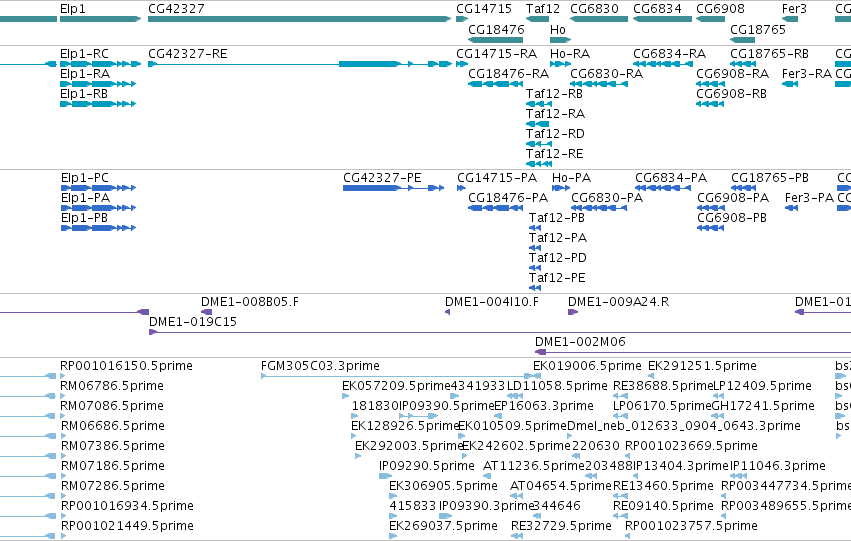
Task: Click the CG14715-RA transcript label
Action: point(497,54)
